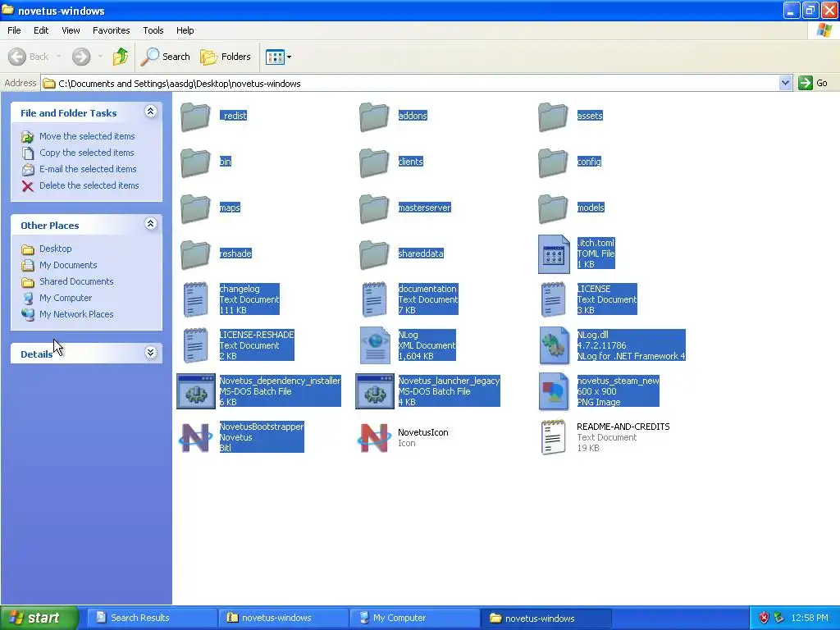The width and height of the screenshot is (840, 630).
Task: Click the Up folder toolbar icon
Action: 120,57
